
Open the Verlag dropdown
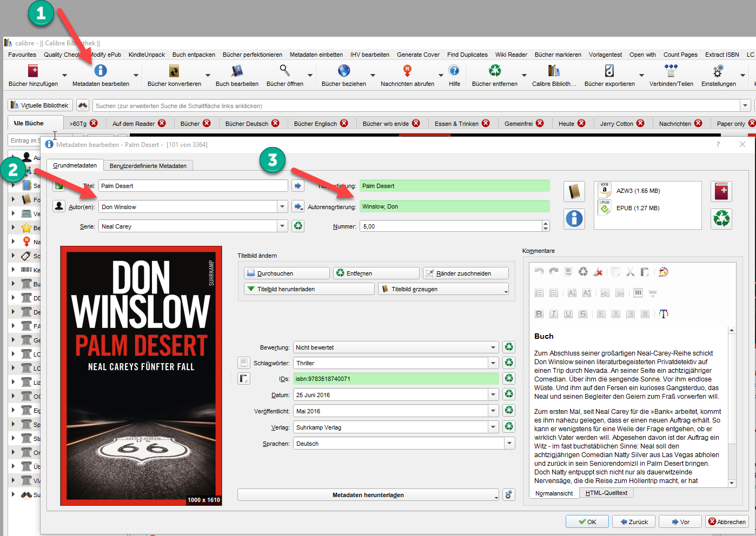pyautogui.click(x=493, y=427)
